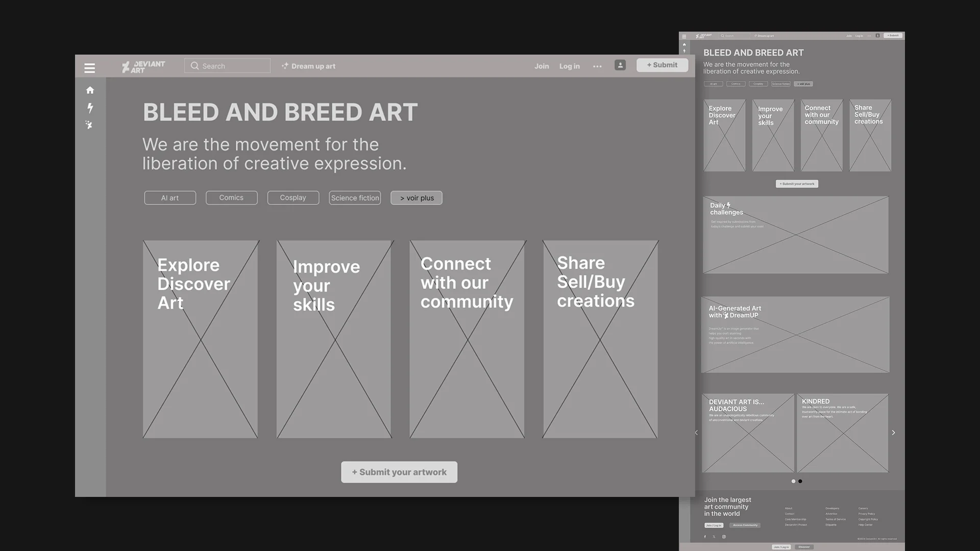Toggle the AI art filter chip
Viewport: 980px width, 551px height.
170,197
